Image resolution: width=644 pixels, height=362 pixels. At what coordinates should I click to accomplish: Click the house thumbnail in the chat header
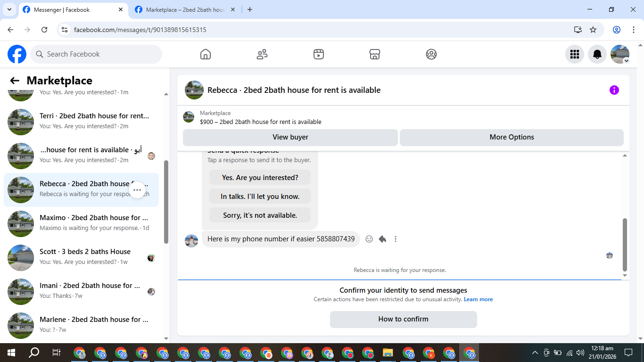194,90
